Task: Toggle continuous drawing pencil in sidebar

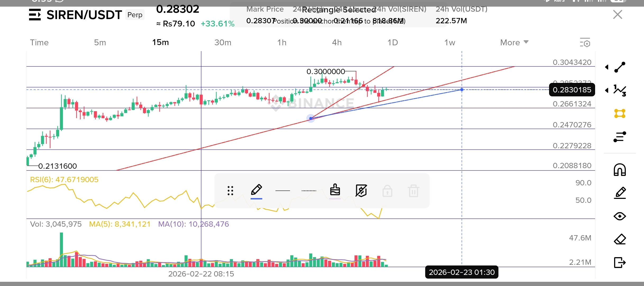Action: (x=620, y=193)
